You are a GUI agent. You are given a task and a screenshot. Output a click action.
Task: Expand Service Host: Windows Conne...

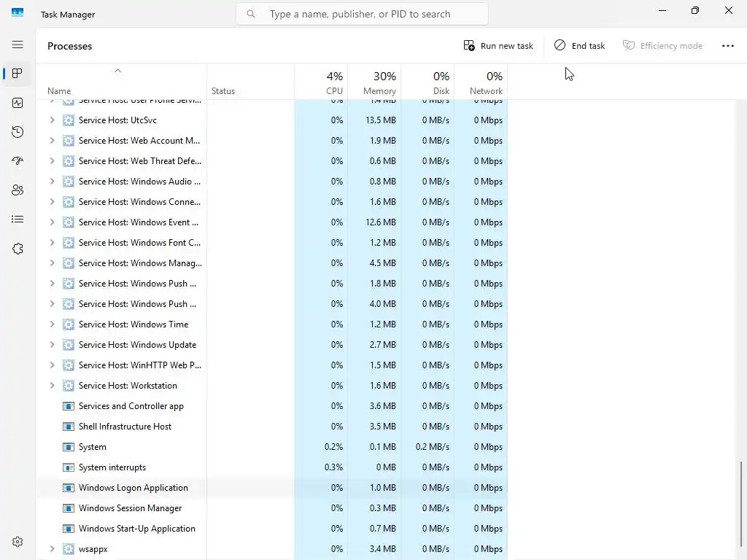click(x=52, y=202)
